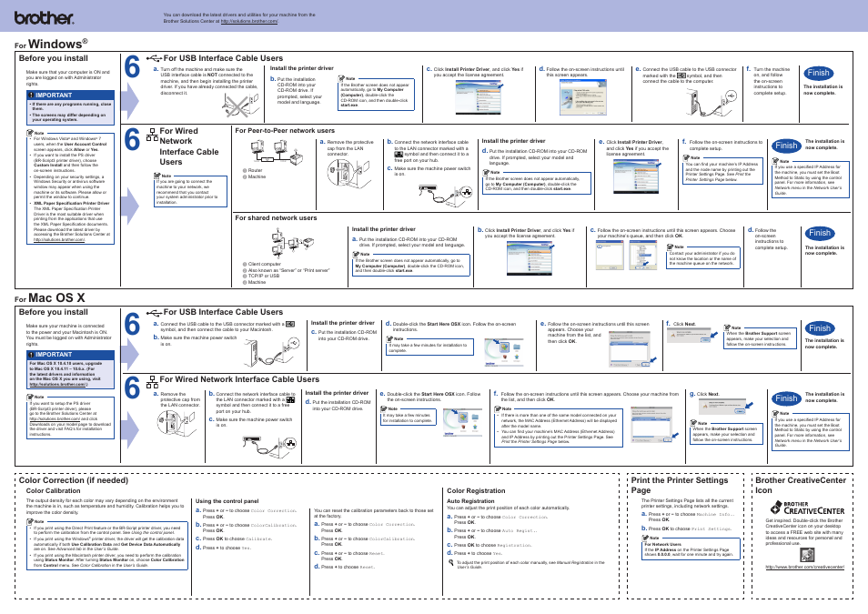
Task: Click the Note icon in Windows Wired Network intro
Action: pyautogui.click(x=157, y=176)
